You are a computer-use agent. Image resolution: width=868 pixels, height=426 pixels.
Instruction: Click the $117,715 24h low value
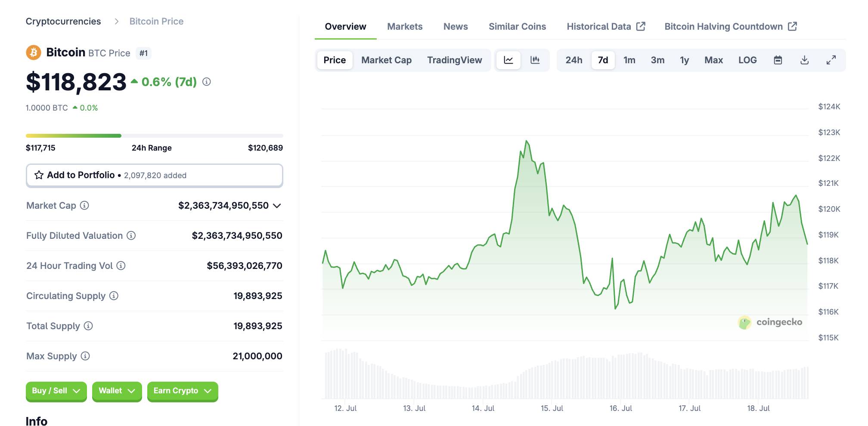pos(40,148)
